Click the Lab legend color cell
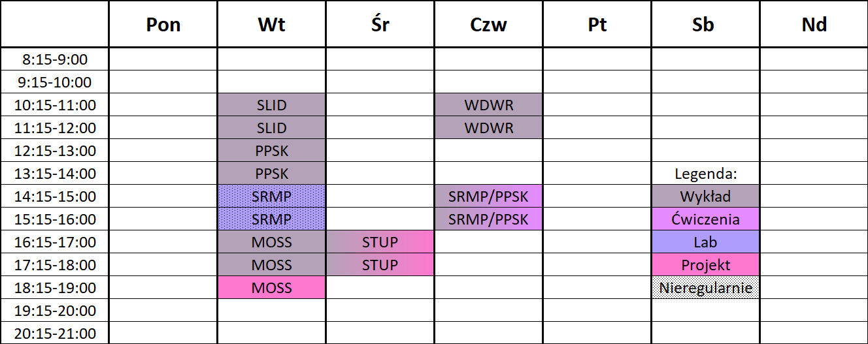This screenshot has height=344, width=868. coord(705,242)
